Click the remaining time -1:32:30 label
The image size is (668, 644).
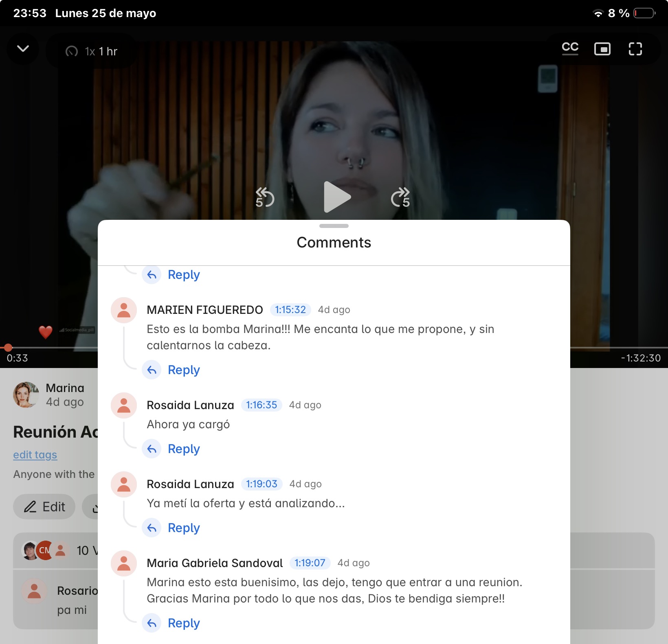coord(641,358)
